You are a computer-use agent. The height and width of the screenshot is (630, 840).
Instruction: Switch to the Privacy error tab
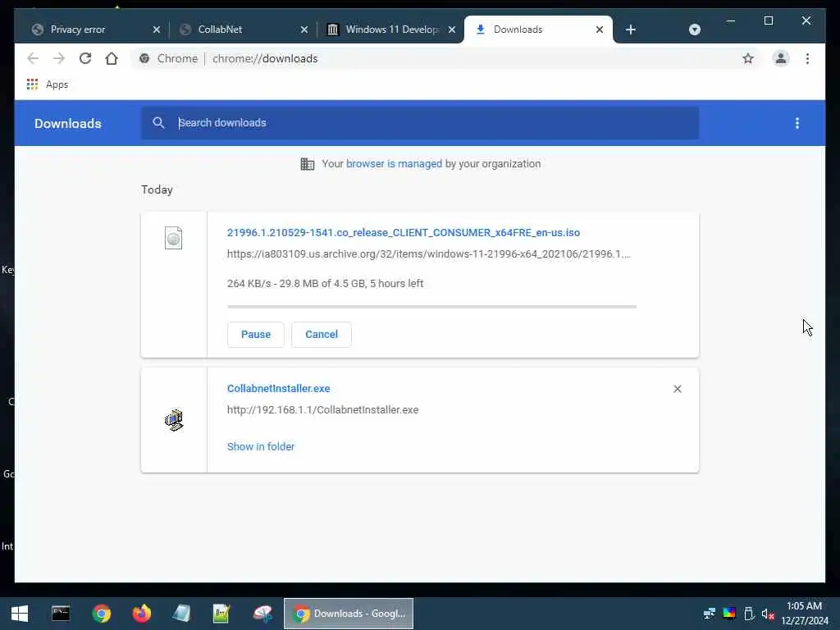click(78, 30)
